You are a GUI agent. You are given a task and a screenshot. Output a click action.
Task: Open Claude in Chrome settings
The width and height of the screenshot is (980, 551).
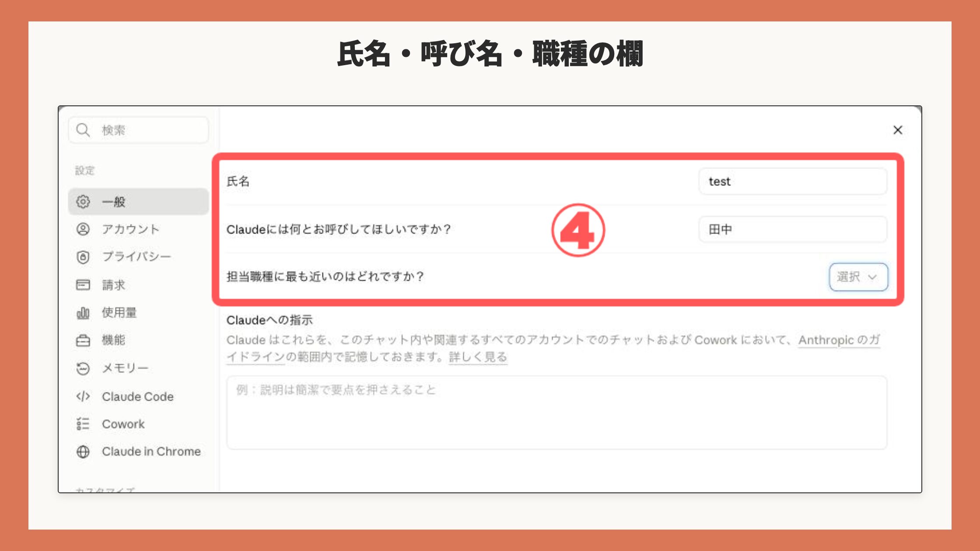pos(139,451)
